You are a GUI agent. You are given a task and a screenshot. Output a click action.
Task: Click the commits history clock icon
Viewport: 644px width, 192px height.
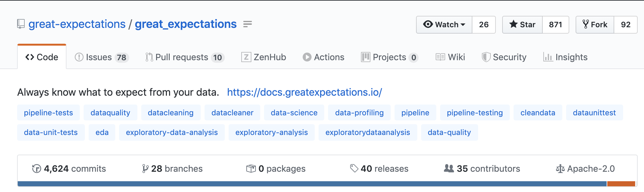pos(36,169)
